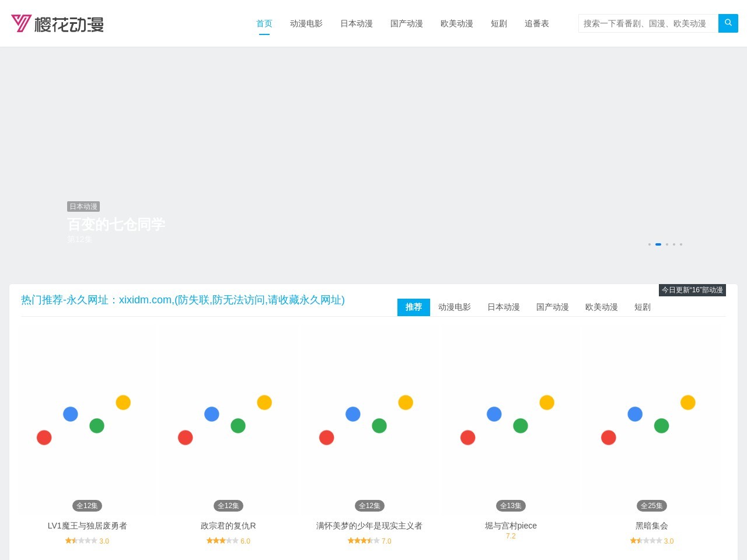Open the LV1魔王与独居废勇者 thumbnail
The width and height of the screenshot is (747, 560).
tap(88, 420)
